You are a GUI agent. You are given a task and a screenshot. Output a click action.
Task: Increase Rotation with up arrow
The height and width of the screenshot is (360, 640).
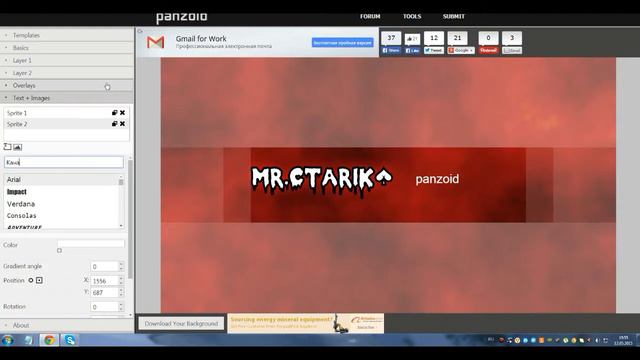[121, 304]
